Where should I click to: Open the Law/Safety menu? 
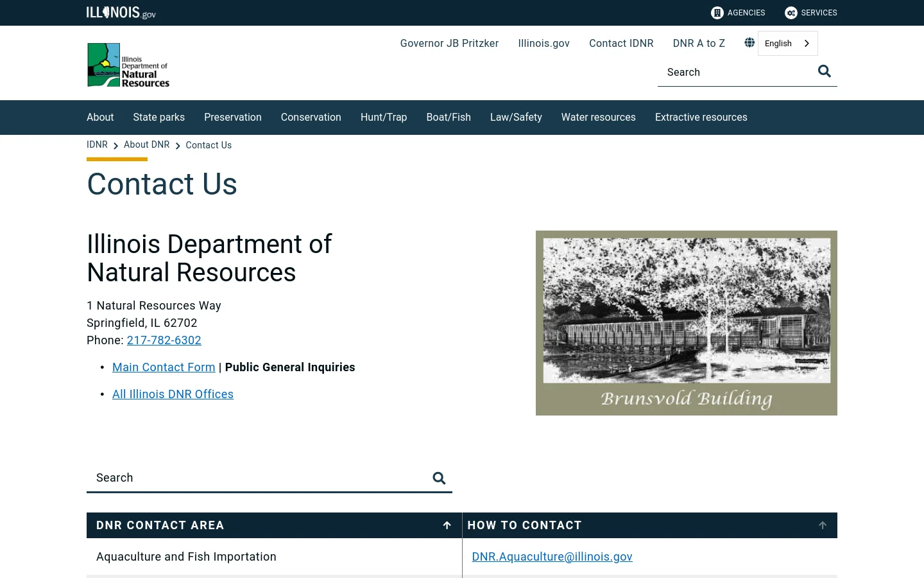pos(516,118)
